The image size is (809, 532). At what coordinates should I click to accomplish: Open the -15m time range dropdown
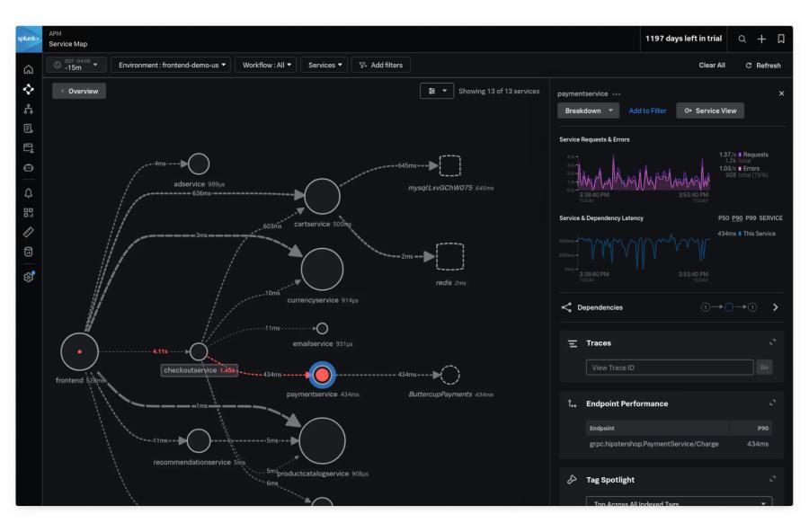[x=77, y=65]
